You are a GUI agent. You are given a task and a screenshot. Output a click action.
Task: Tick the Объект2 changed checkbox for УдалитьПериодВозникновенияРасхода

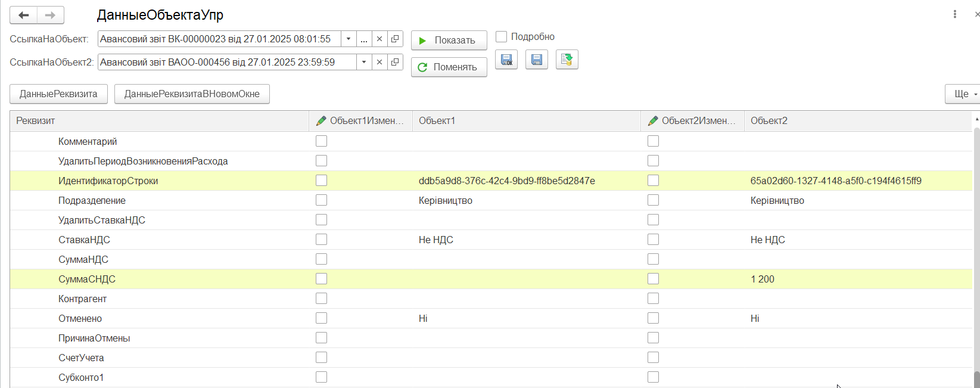pyautogui.click(x=654, y=161)
